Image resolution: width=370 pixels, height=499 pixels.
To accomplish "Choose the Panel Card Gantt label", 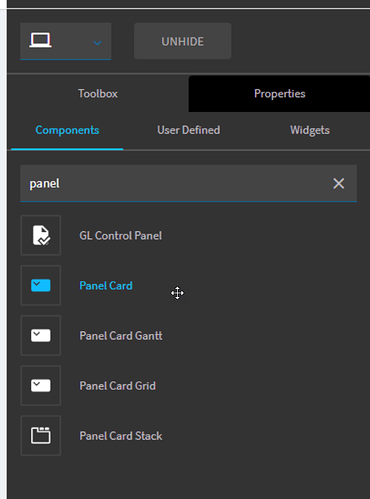I will click(121, 336).
